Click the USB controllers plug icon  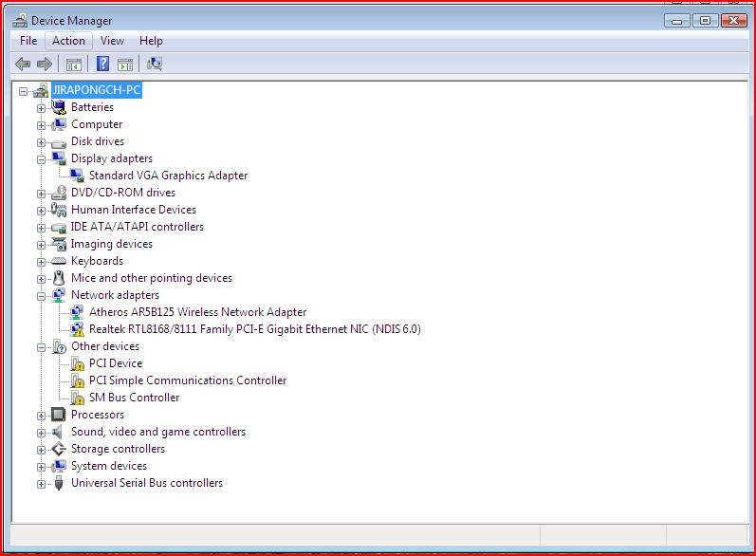[59, 483]
